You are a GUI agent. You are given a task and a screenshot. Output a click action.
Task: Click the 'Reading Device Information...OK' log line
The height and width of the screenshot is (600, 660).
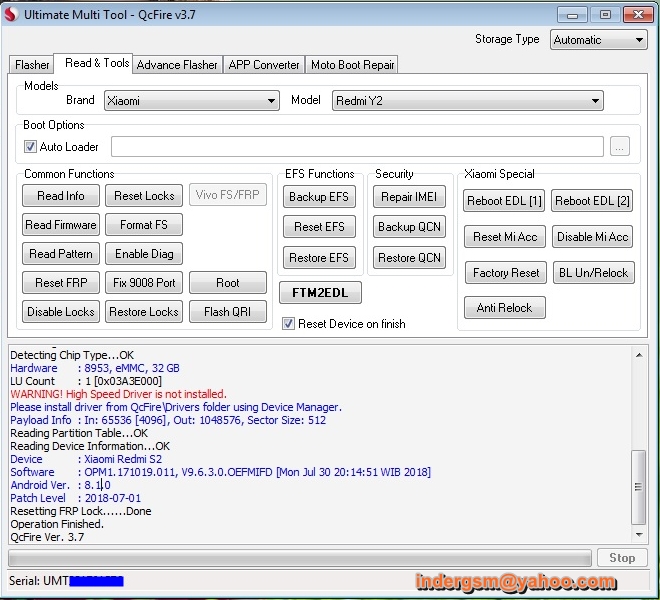(90, 446)
